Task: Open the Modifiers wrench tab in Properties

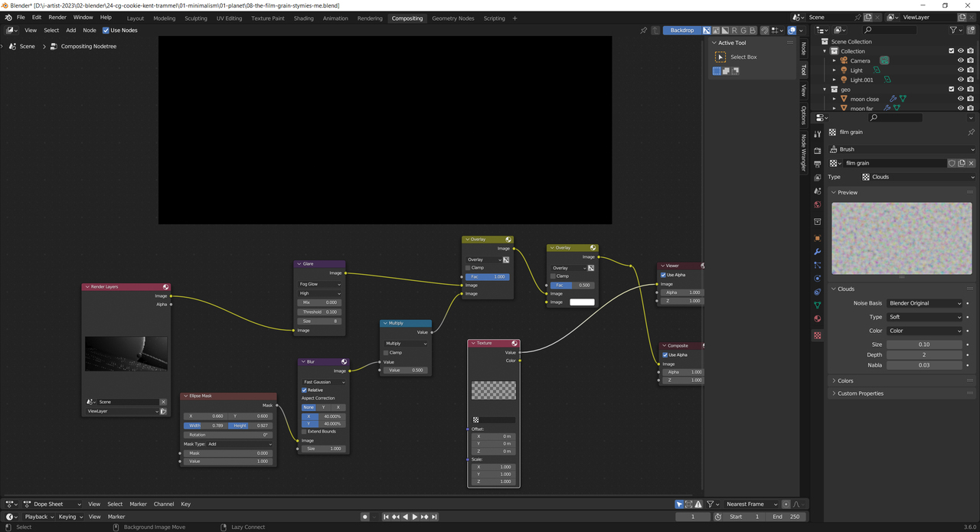Action: tap(817, 252)
